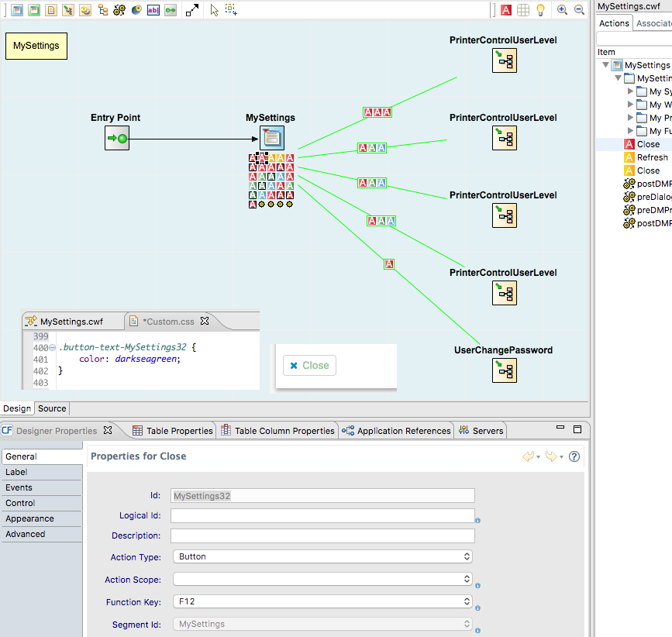Select the green entry point arrow tool

tap(171, 10)
